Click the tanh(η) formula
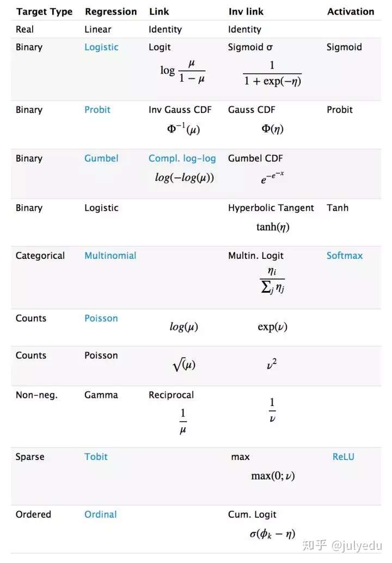 273,227
